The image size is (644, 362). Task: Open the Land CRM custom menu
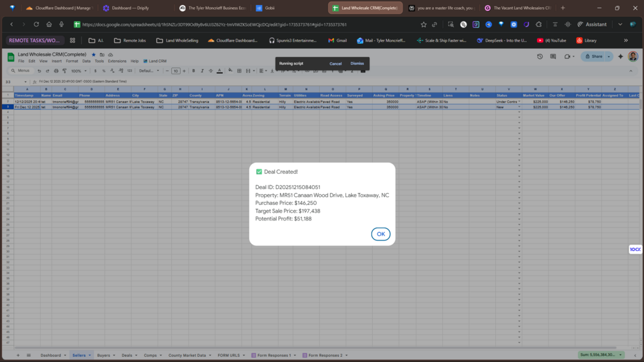155,61
